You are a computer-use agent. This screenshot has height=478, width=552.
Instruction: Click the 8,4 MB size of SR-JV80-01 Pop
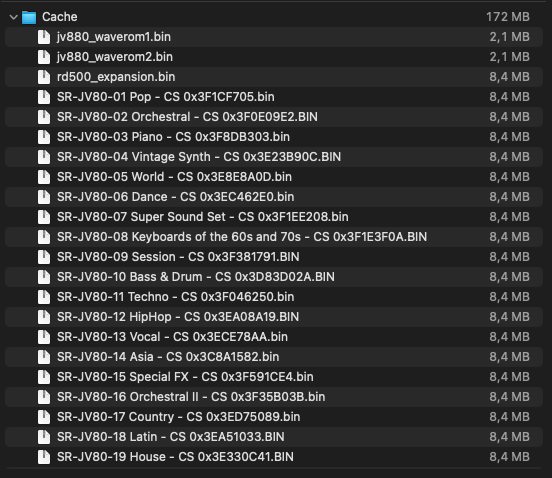click(x=509, y=97)
